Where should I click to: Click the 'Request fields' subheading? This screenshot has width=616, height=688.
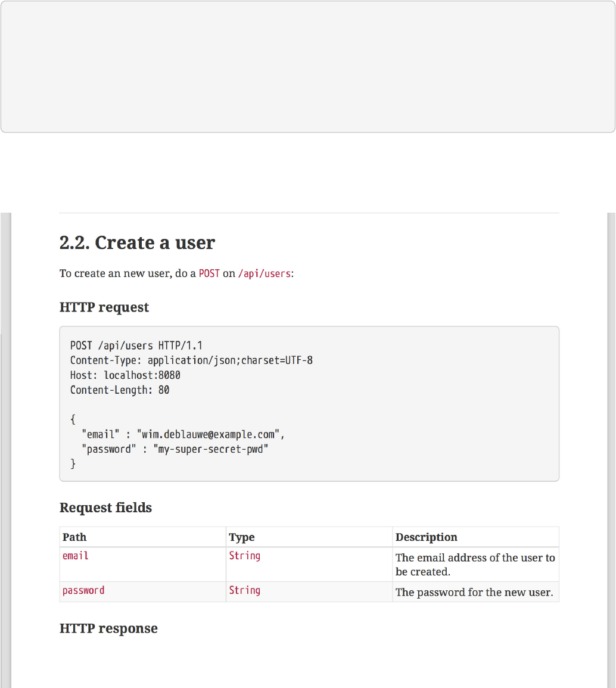[x=105, y=508]
